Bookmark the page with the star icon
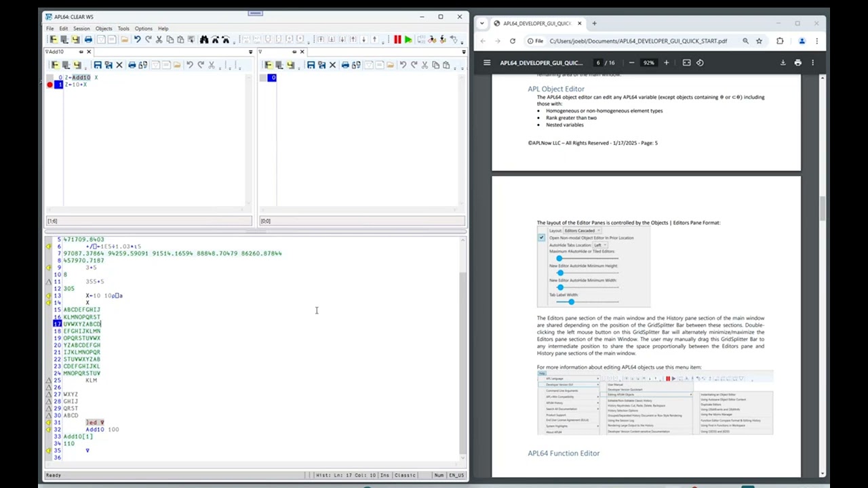This screenshot has width=868, height=488. pos(759,41)
